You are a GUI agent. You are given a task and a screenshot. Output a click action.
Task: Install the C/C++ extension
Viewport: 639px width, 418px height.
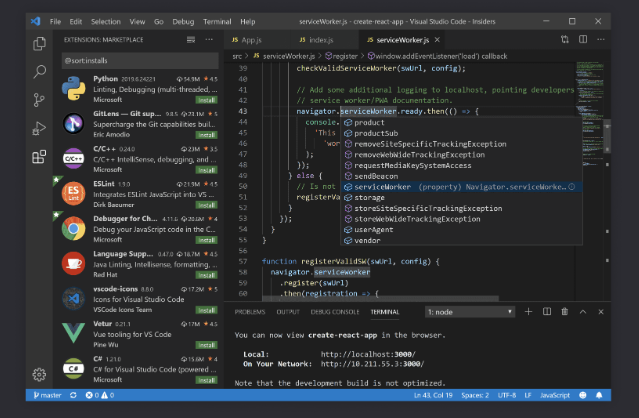pyautogui.click(x=207, y=170)
